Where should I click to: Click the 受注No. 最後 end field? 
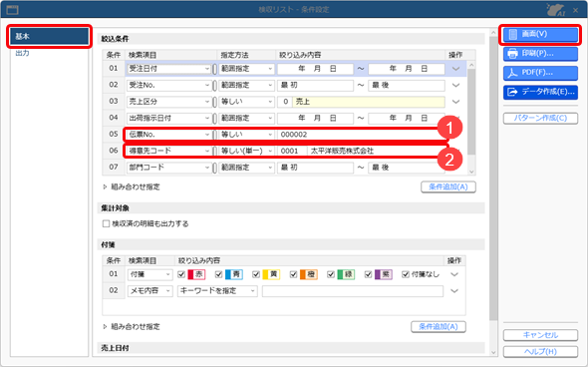[407, 85]
